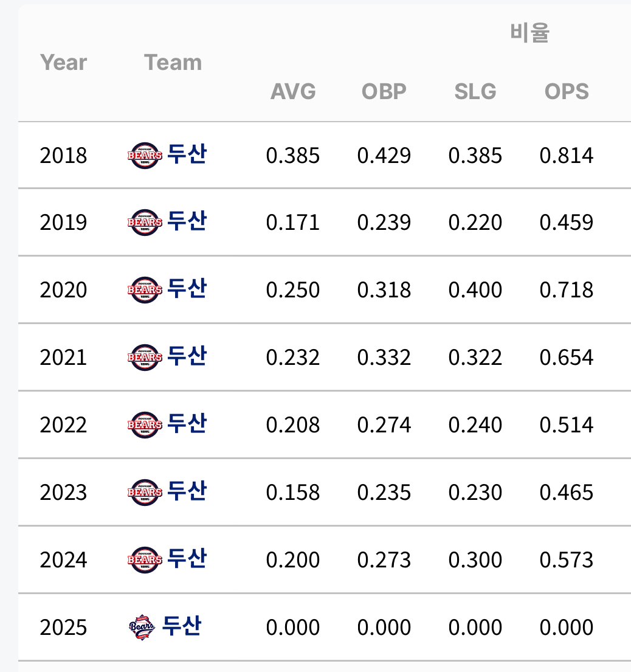Viewport: 631px width, 672px height.
Task: Click the new Bears logo in 2025 row
Action: coord(143,628)
